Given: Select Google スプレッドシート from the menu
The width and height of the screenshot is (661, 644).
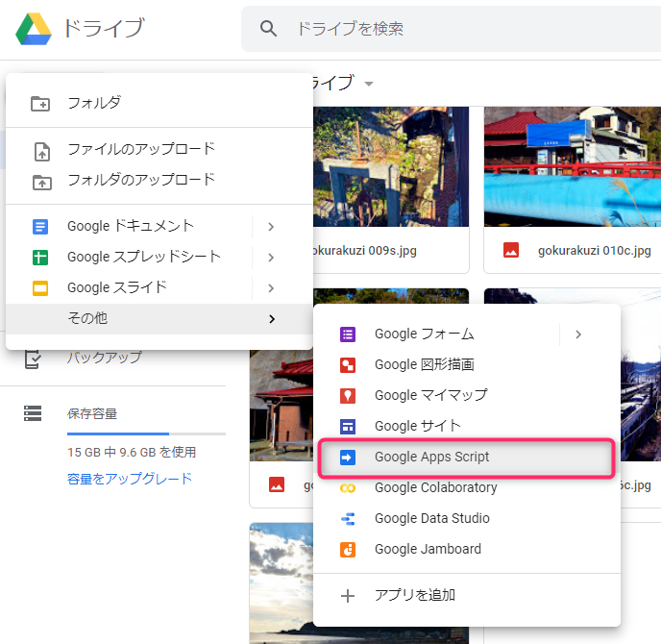Looking at the screenshot, I should coord(129,258).
